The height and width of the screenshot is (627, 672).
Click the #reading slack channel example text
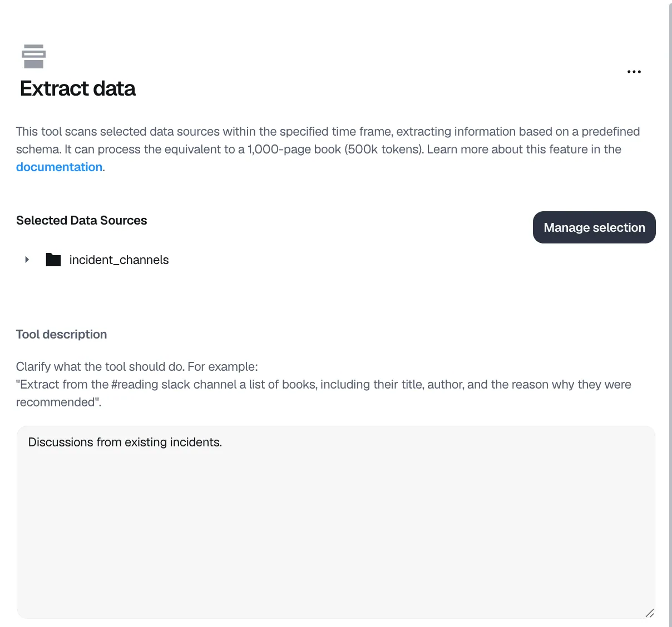174,384
